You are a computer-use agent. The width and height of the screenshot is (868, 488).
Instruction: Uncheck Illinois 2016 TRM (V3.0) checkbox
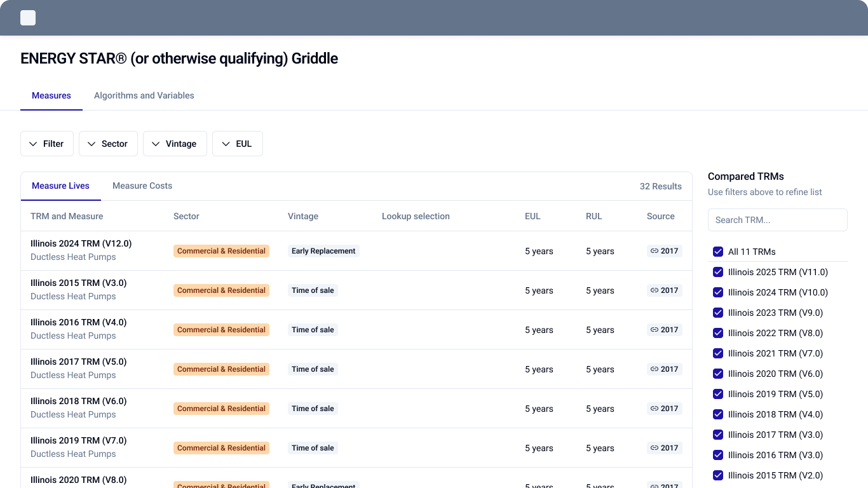(x=718, y=455)
